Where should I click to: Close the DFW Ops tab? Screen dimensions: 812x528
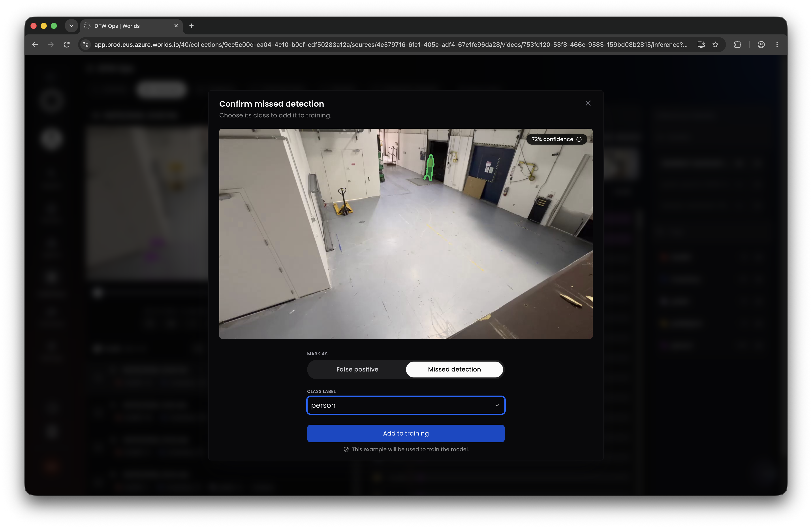[176, 26]
